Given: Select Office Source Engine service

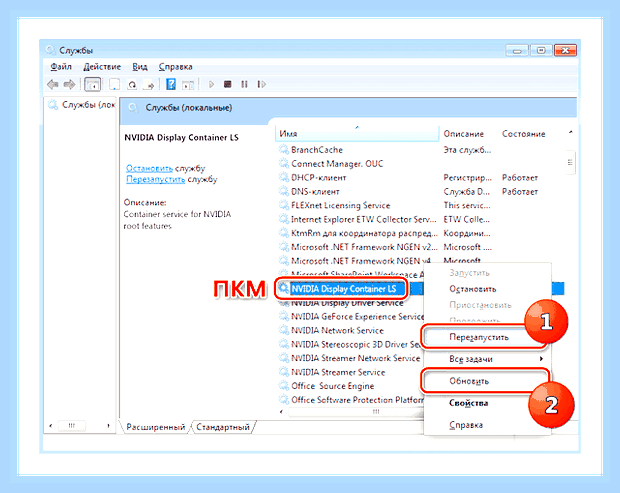Looking at the screenshot, I should (x=333, y=386).
